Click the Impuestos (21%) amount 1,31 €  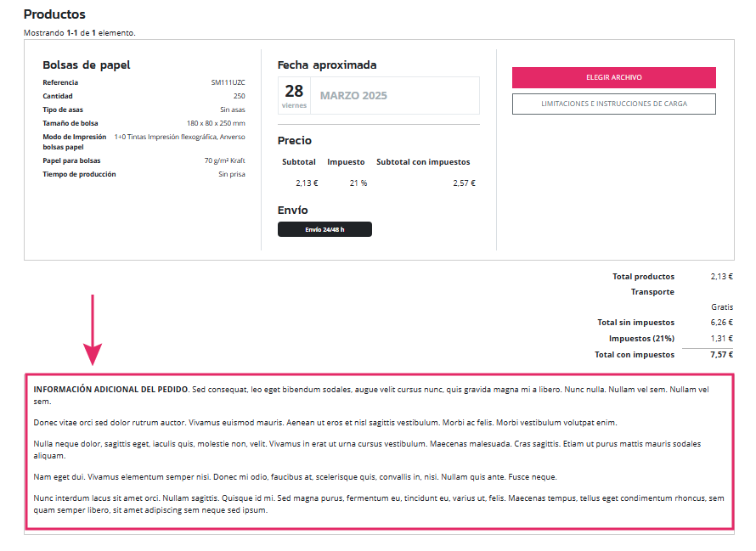coord(721,338)
